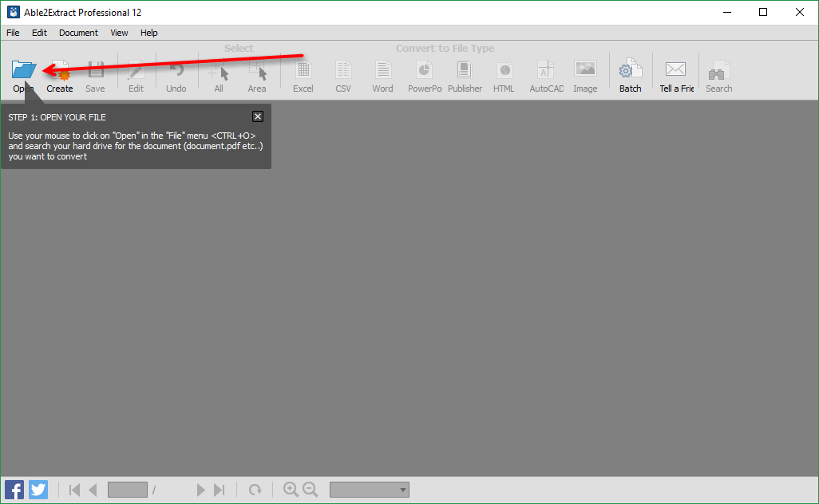Click the Create PDF toolbar icon

(x=60, y=70)
